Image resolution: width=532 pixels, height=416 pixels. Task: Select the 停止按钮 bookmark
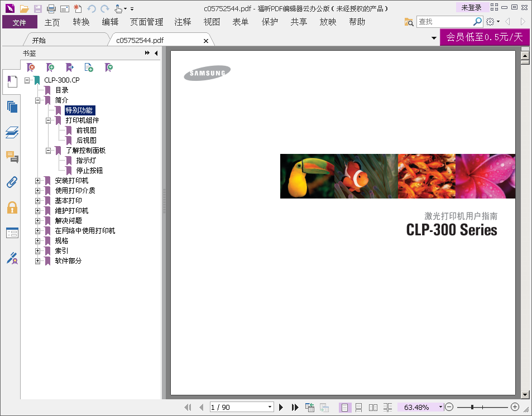pos(89,171)
